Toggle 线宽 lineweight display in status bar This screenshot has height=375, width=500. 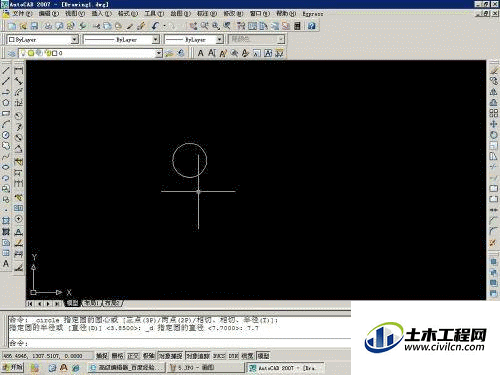(x=247, y=356)
